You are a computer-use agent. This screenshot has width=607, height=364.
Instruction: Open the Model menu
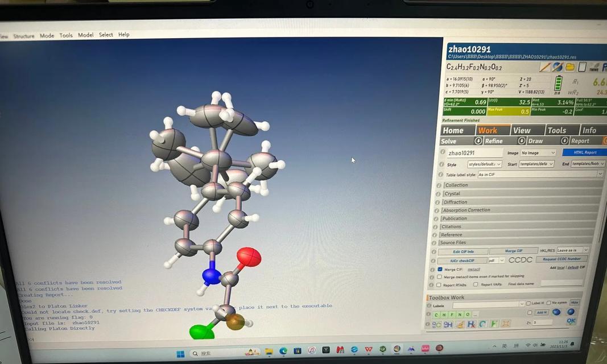click(x=85, y=35)
